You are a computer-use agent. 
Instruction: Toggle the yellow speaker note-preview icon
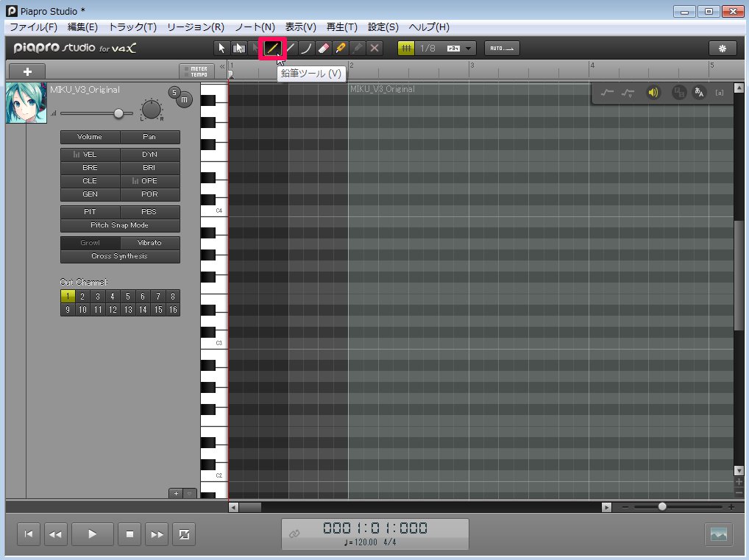click(653, 92)
